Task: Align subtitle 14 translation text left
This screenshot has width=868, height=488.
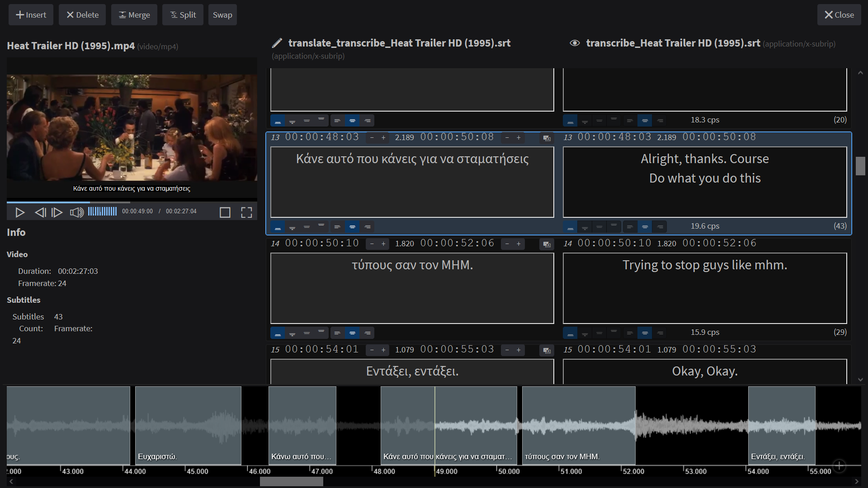Action: tap(337, 333)
